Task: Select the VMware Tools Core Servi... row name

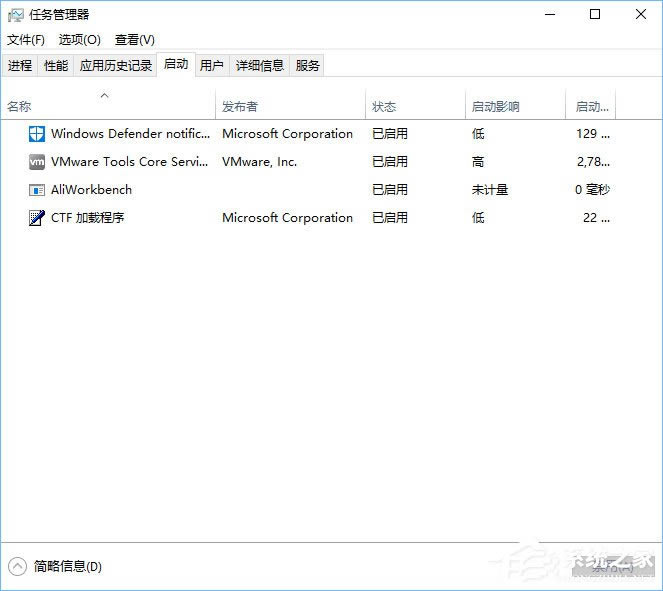Action: coord(129,162)
